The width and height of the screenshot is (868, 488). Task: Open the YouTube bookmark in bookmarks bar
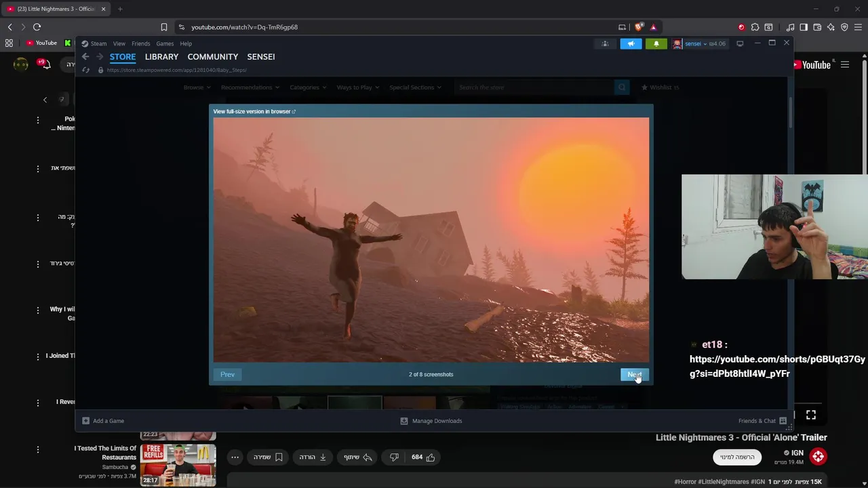[42, 43]
